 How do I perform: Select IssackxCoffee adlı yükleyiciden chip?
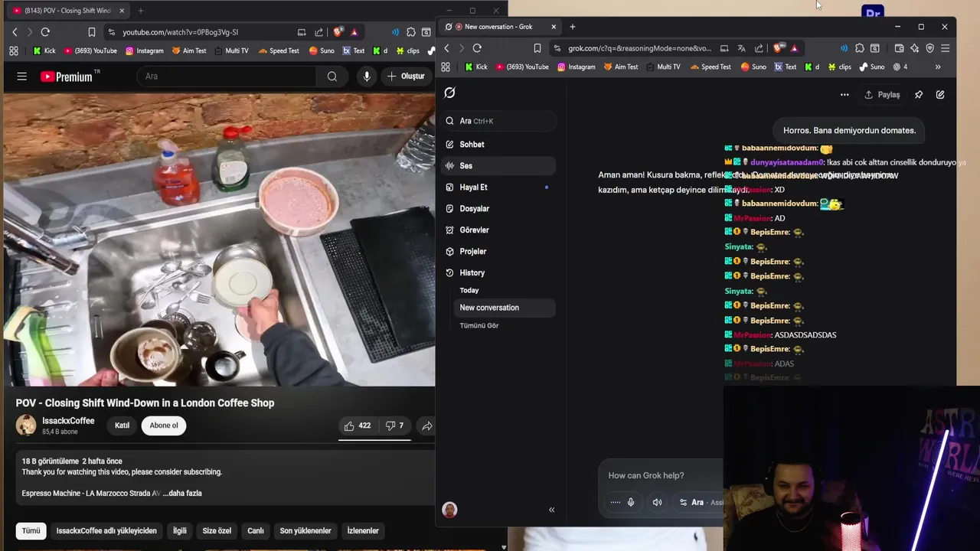106,531
